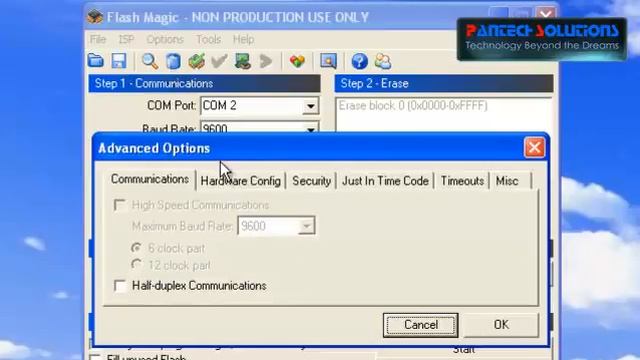Open the Options menu
Image resolution: width=640 pixels, height=360 pixels.
(x=165, y=39)
